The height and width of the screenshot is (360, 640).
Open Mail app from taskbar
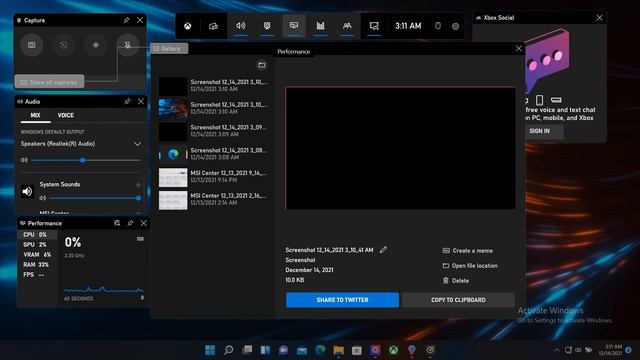click(x=302, y=350)
